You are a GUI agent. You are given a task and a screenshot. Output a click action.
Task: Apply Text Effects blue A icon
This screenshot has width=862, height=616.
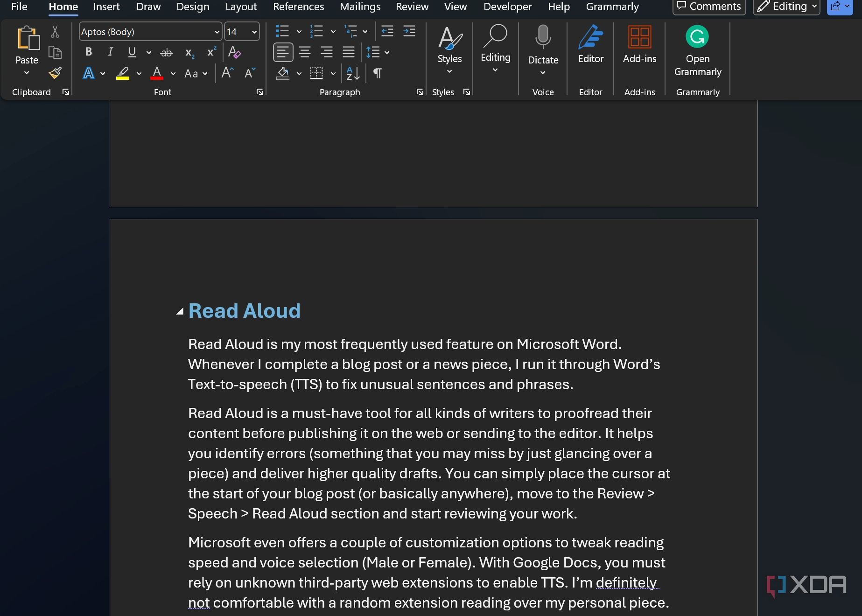(89, 73)
